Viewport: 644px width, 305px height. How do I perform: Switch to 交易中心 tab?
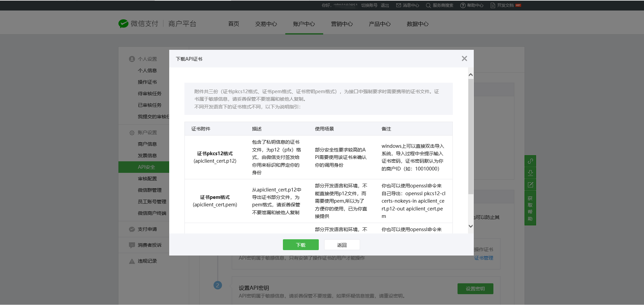coord(266,24)
